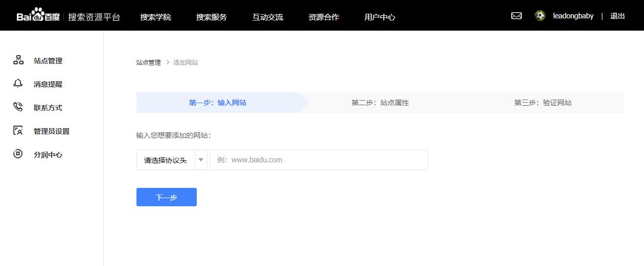The width and height of the screenshot is (644, 266).
Task: Click the leadongbaby username
Action: [x=573, y=16]
